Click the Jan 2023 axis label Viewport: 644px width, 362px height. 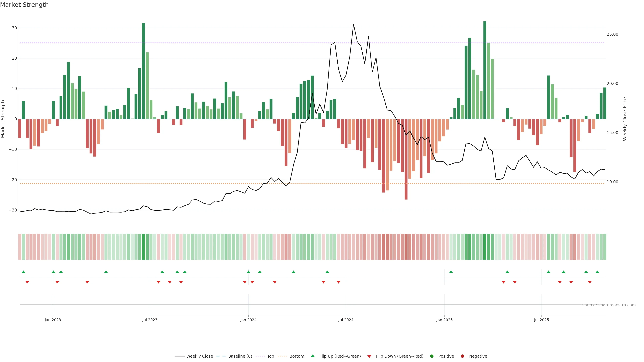[53, 320]
